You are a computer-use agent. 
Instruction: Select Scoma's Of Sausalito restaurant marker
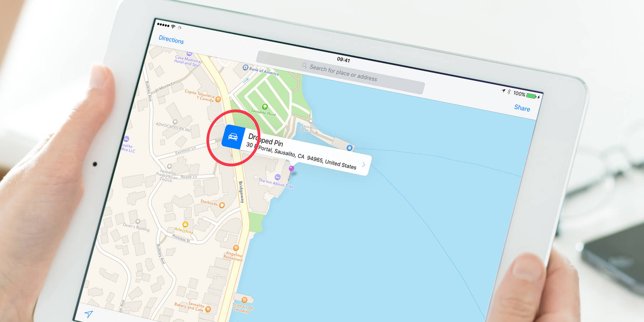[244, 300]
